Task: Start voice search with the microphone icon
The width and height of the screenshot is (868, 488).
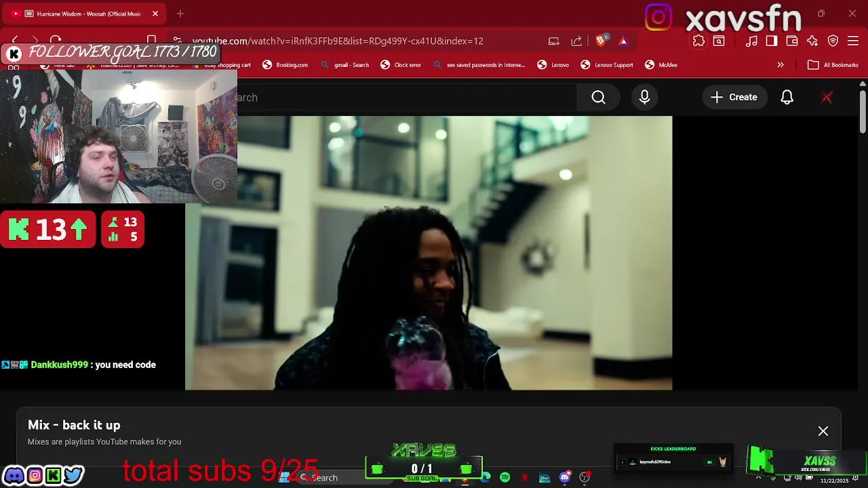Action: tap(644, 98)
